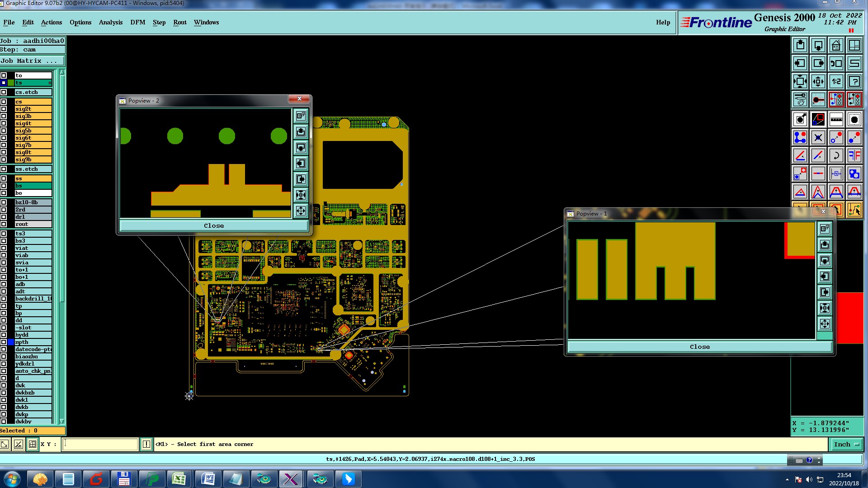This screenshot has width=868, height=488.
Task: Click the pan all directions icon
Action: 818,82
